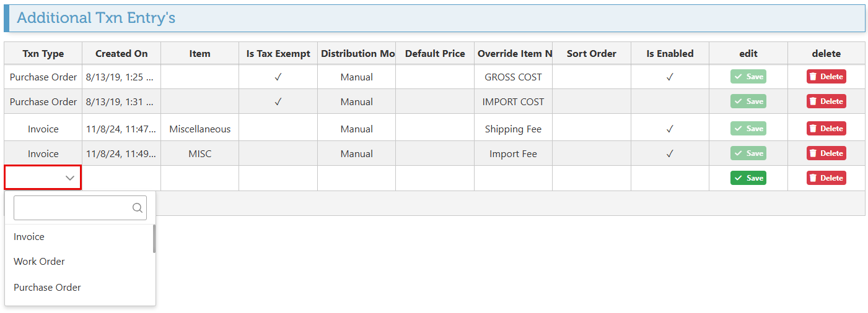The image size is (868, 313).
Task: Toggle Is Tax Exempt for IMPORT COST
Action: 278,102
